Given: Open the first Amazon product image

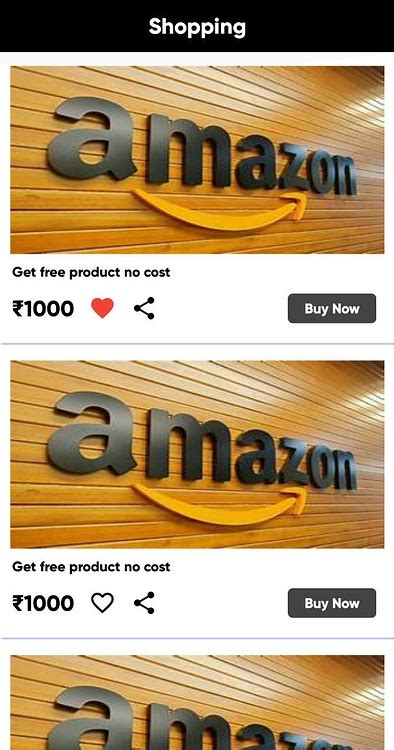Looking at the screenshot, I should coord(197,160).
